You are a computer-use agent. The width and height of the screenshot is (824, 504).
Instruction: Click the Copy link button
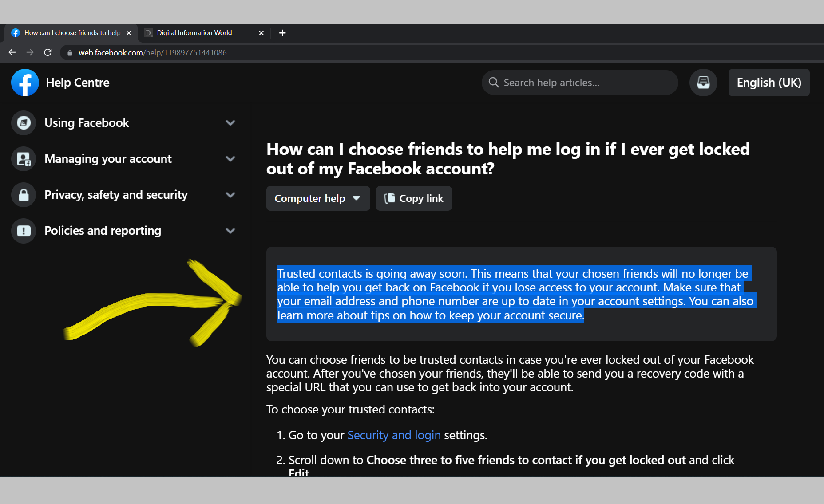coord(414,198)
